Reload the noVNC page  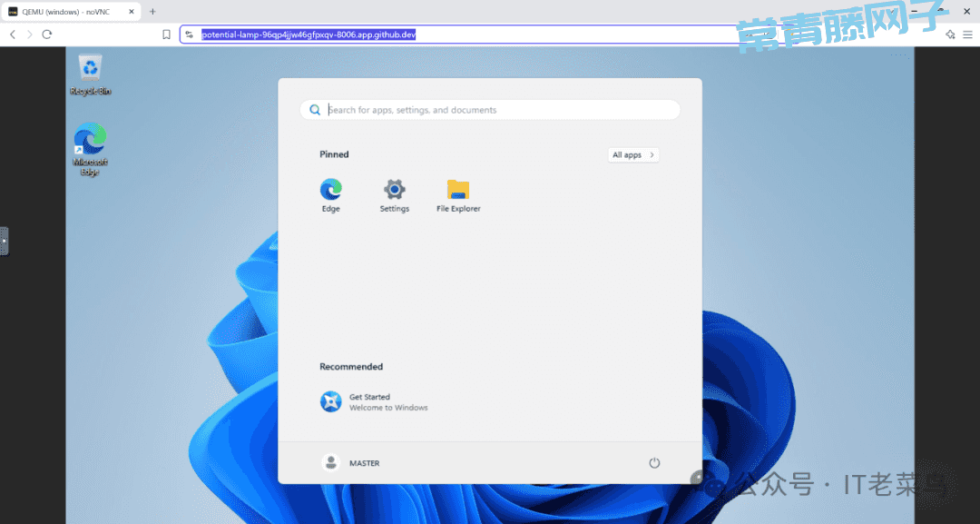tap(47, 35)
